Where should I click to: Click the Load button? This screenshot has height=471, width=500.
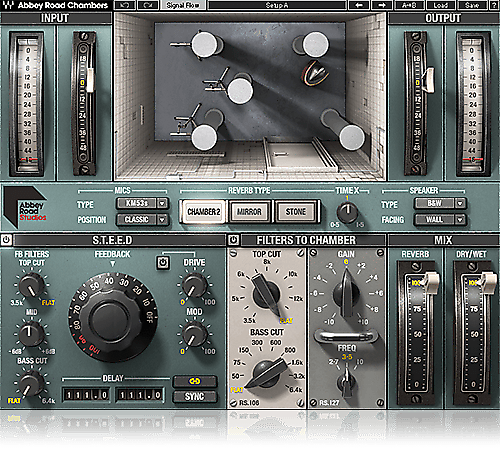(x=441, y=5)
